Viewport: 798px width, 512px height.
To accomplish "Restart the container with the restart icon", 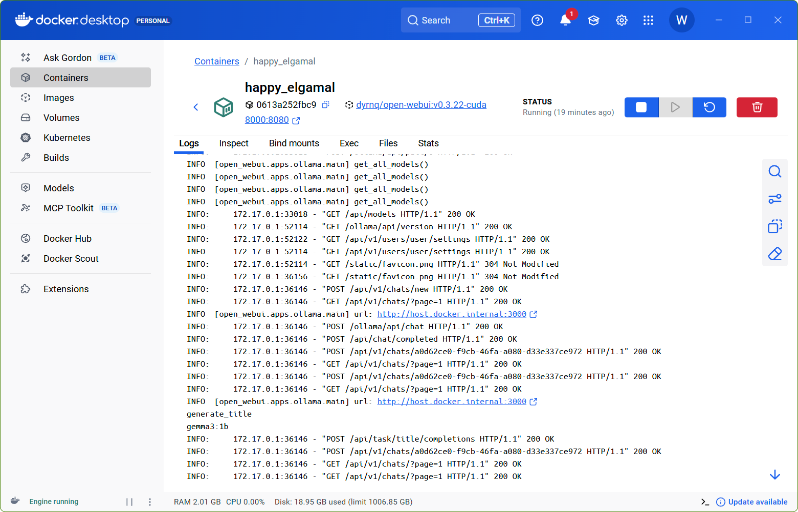I will 709,107.
